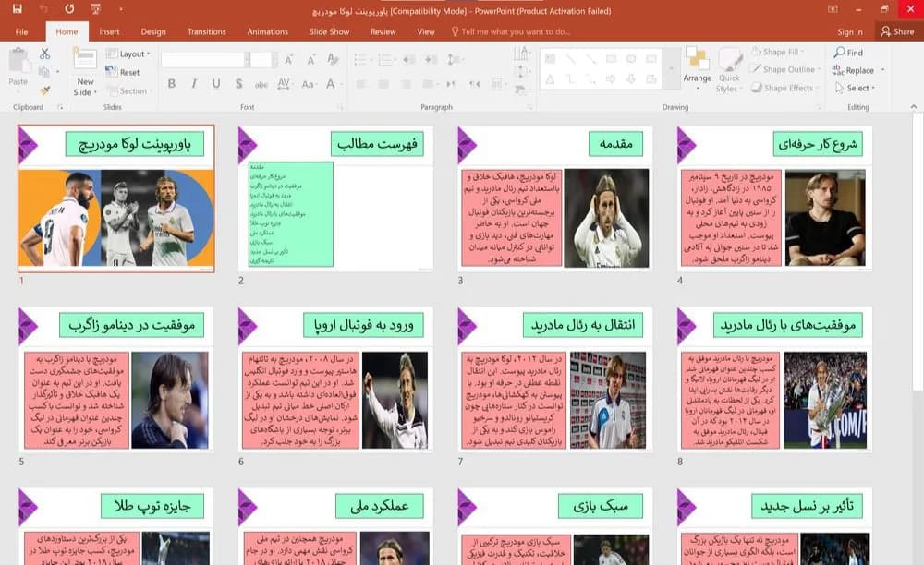Click the Share person icon
This screenshot has height=565, width=924.
pos(885,31)
